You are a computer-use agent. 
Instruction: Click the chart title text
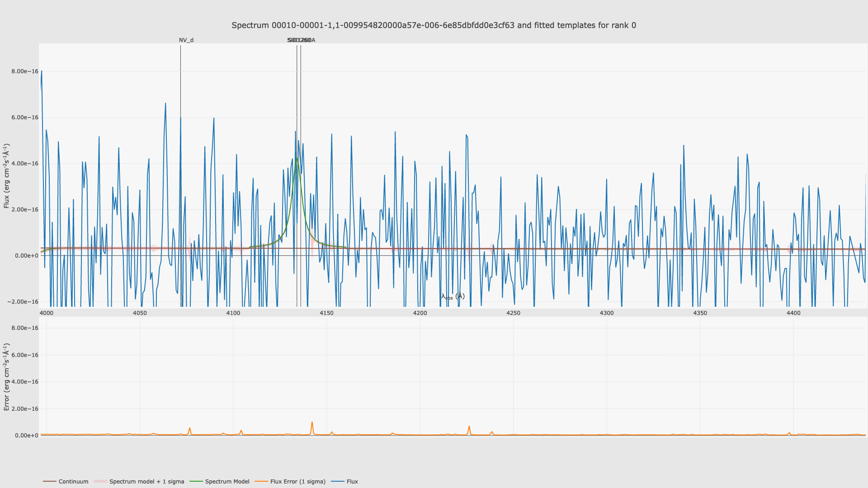(x=434, y=25)
